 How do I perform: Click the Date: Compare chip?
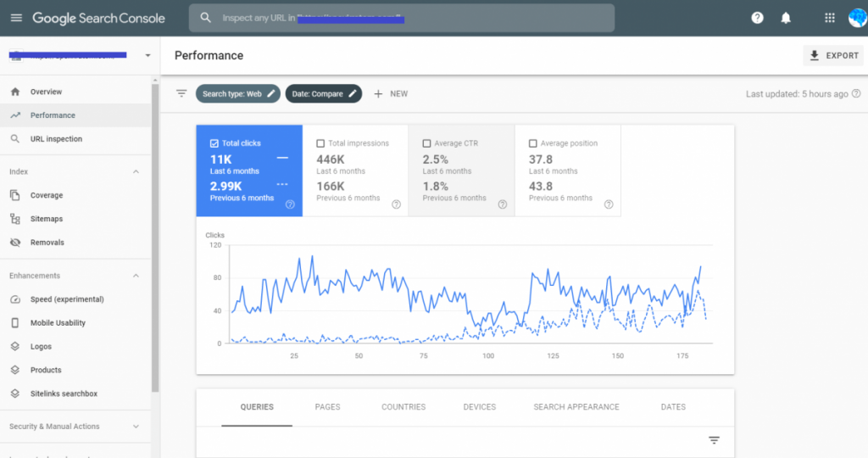point(324,93)
